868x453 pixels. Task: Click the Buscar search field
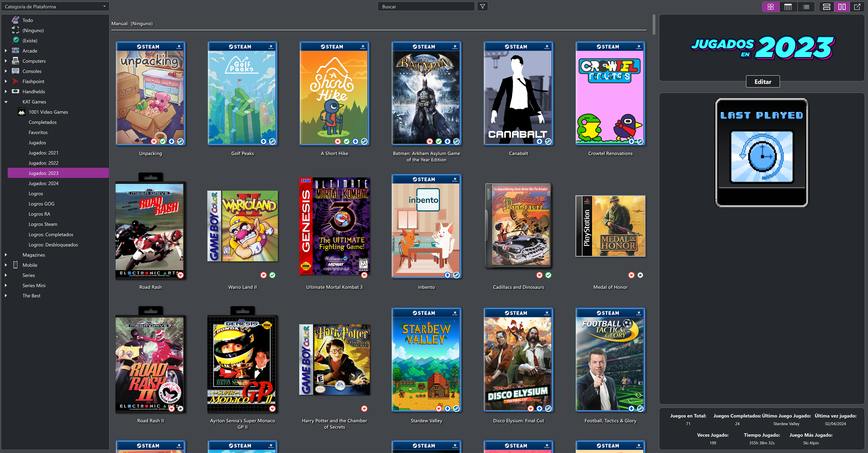(x=426, y=6)
